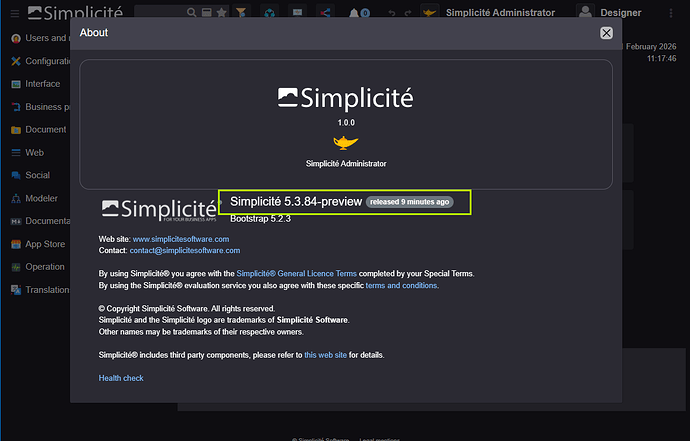Expand the Users and rights menu
Image resolution: width=690 pixels, height=441 pixels.
click(40, 38)
